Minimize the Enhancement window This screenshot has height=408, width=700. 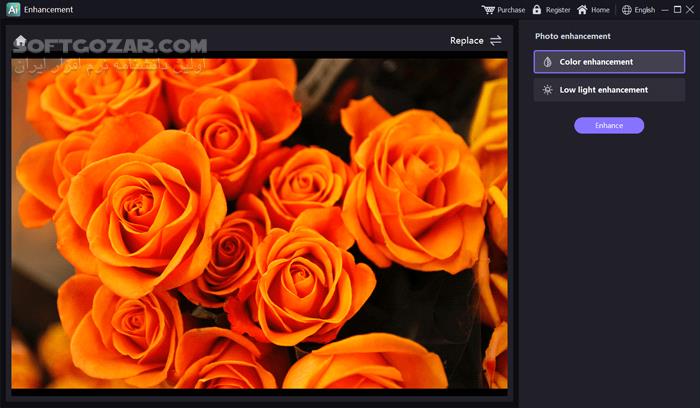[x=665, y=9]
